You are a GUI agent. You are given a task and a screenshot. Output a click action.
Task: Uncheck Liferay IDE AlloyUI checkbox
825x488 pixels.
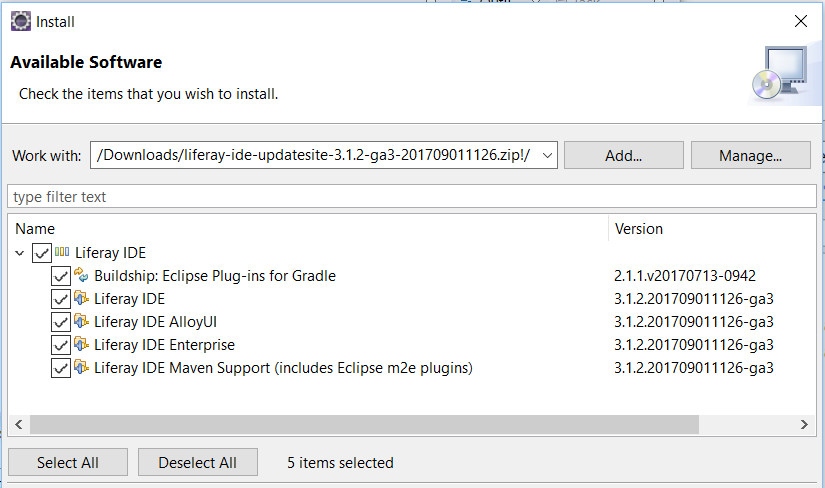(61, 322)
